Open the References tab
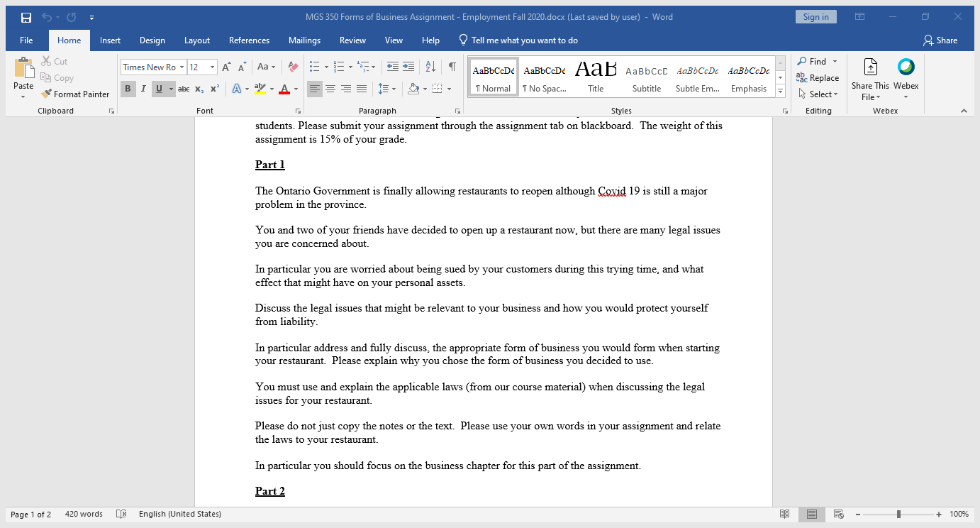 point(249,40)
